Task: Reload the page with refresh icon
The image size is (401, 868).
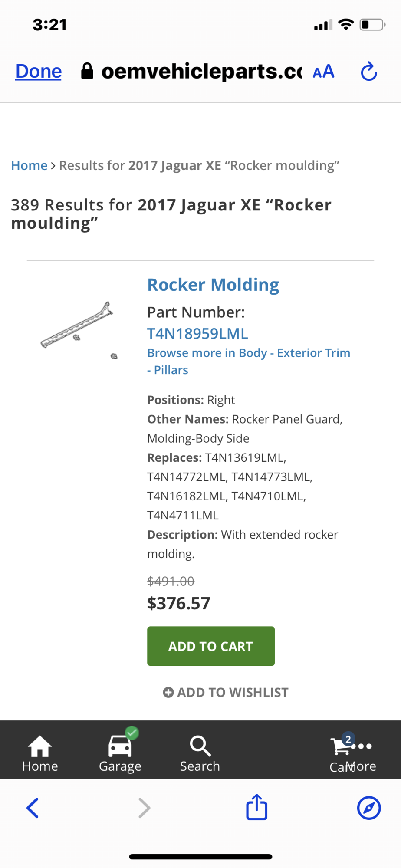Action: pyautogui.click(x=369, y=72)
